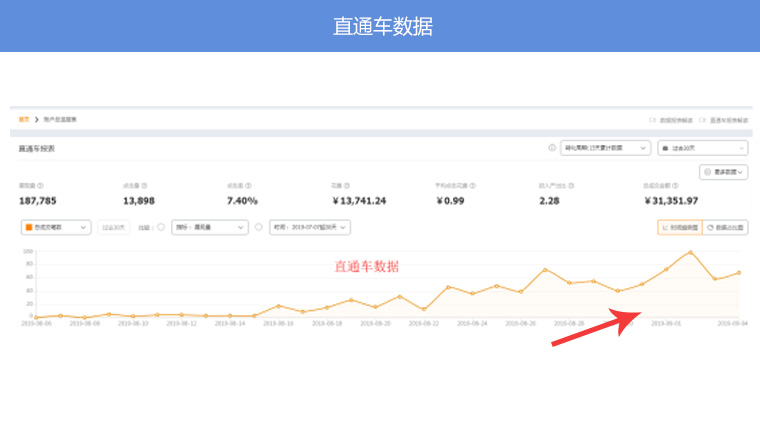This screenshot has height=430, width=760.
Task: Click help icon next to 点击量 metric
Action: click(x=145, y=185)
